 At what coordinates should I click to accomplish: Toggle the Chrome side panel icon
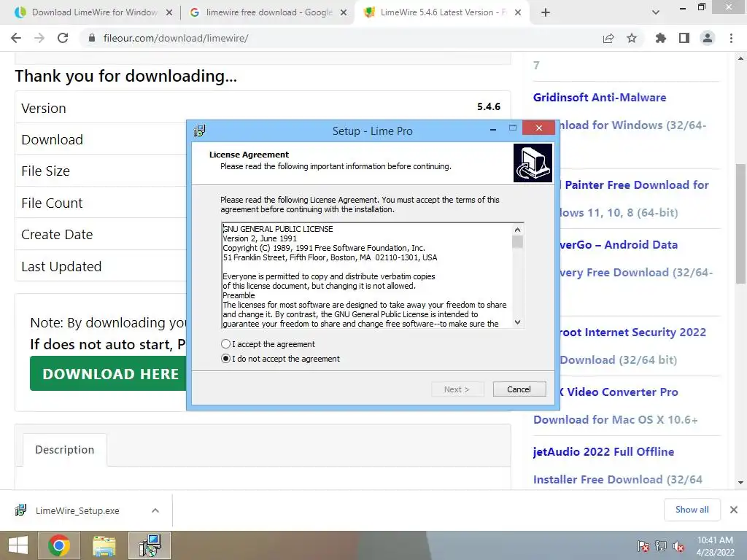tap(684, 38)
